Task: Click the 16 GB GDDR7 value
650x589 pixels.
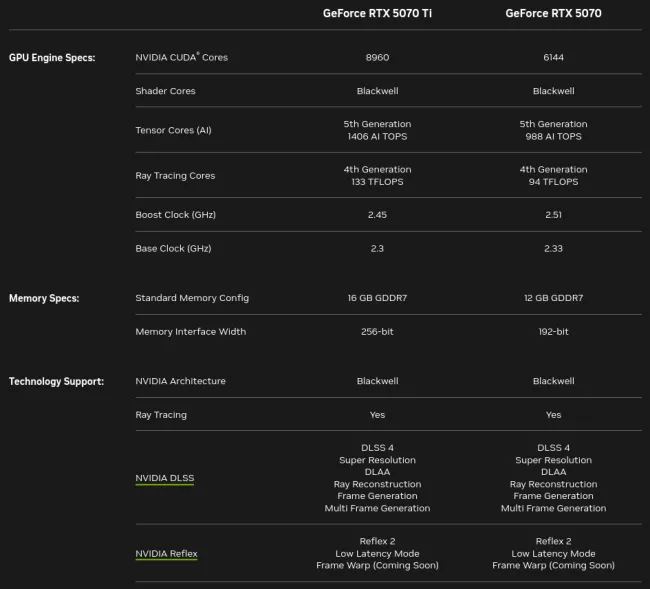Action: point(377,298)
